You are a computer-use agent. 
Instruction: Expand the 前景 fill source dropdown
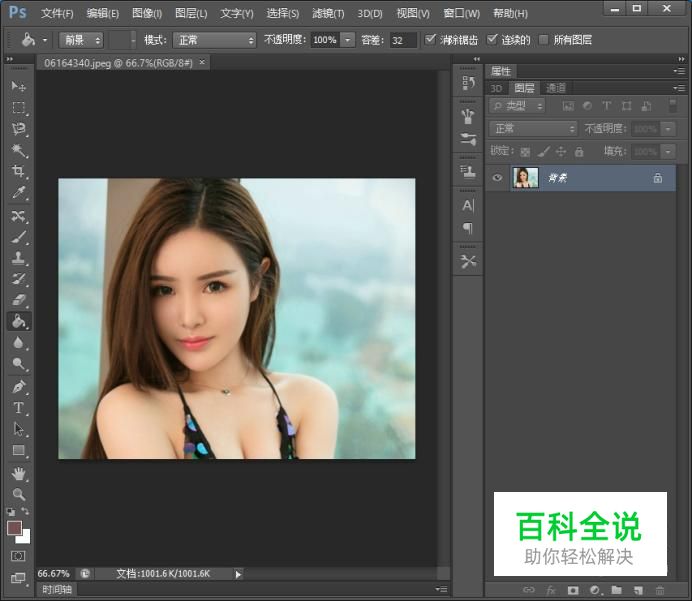tap(81, 40)
